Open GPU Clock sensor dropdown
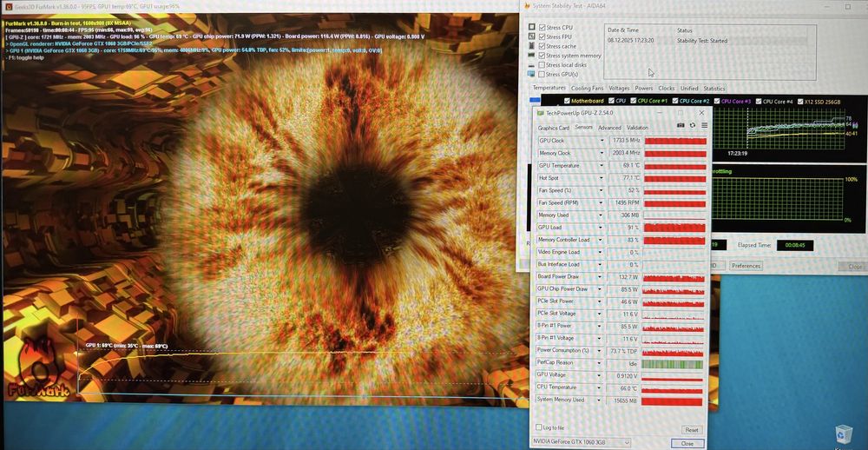The height and width of the screenshot is (450, 868). (x=602, y=141)
